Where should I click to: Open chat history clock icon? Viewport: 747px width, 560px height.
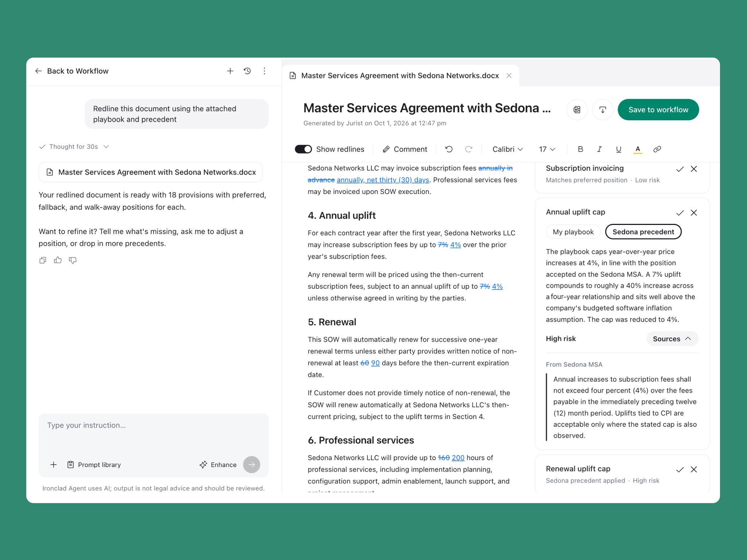(247, 71)
